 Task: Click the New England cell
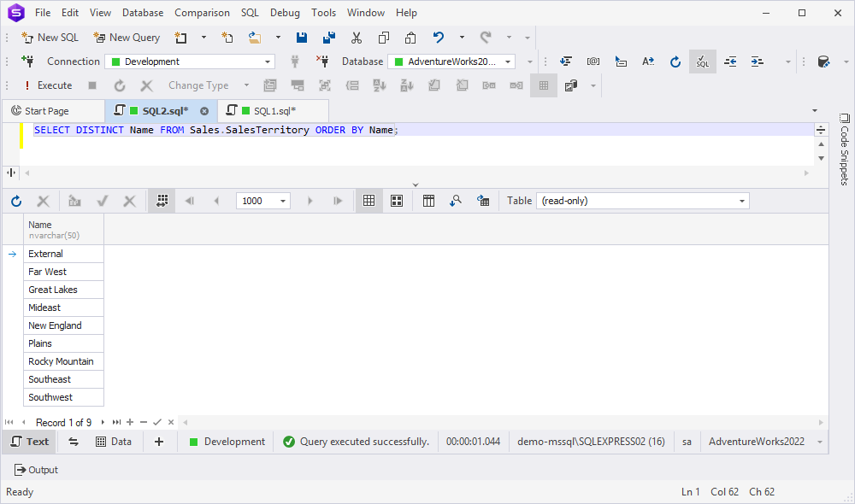click(x=63, y=325)
